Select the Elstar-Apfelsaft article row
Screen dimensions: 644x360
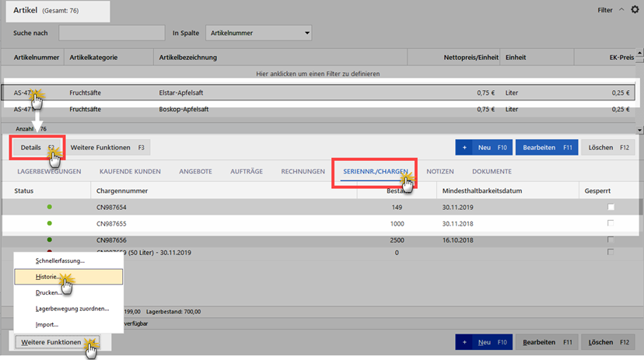coord(318,93)
